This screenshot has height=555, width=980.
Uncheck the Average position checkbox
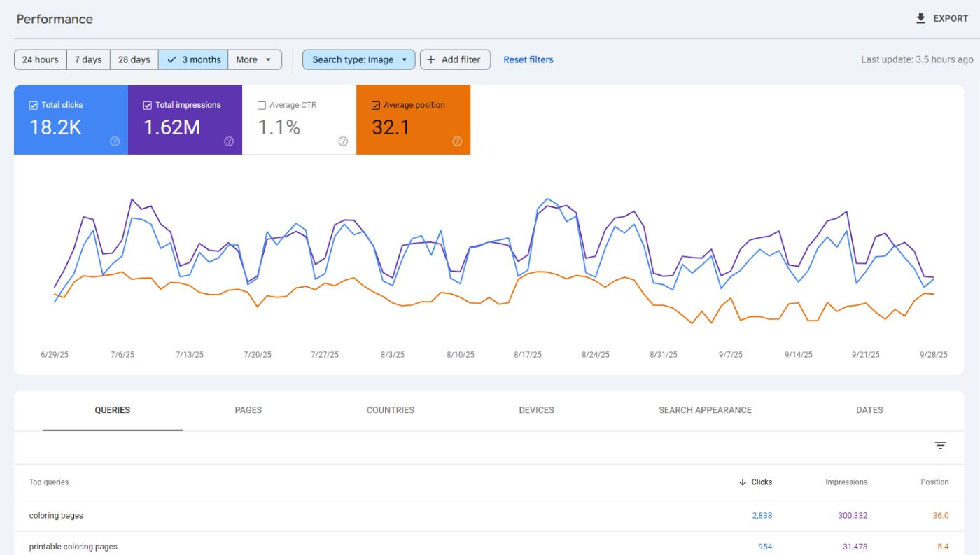coord(376,105)
